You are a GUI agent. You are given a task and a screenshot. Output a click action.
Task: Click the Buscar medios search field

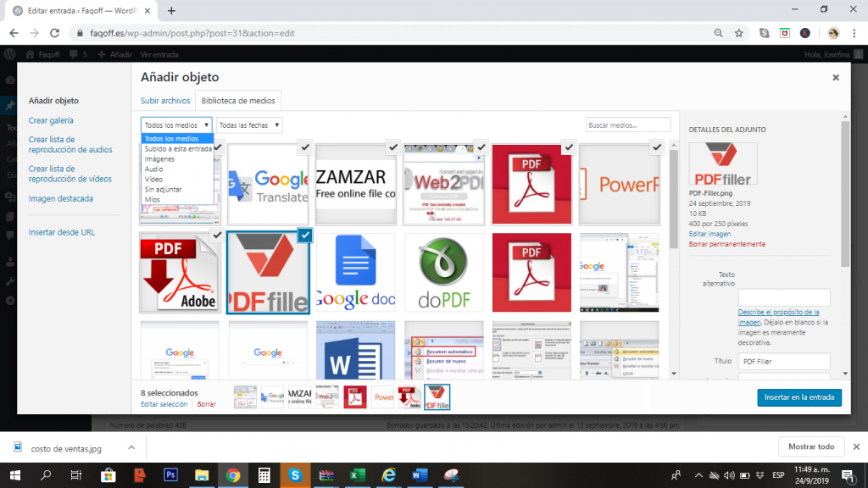[x=628, y=125]
